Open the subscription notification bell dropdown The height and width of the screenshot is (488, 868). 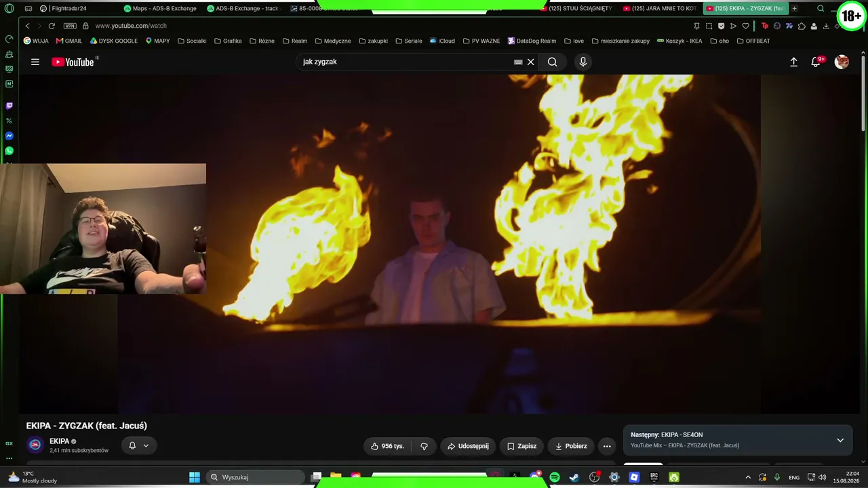coord(139,445)
